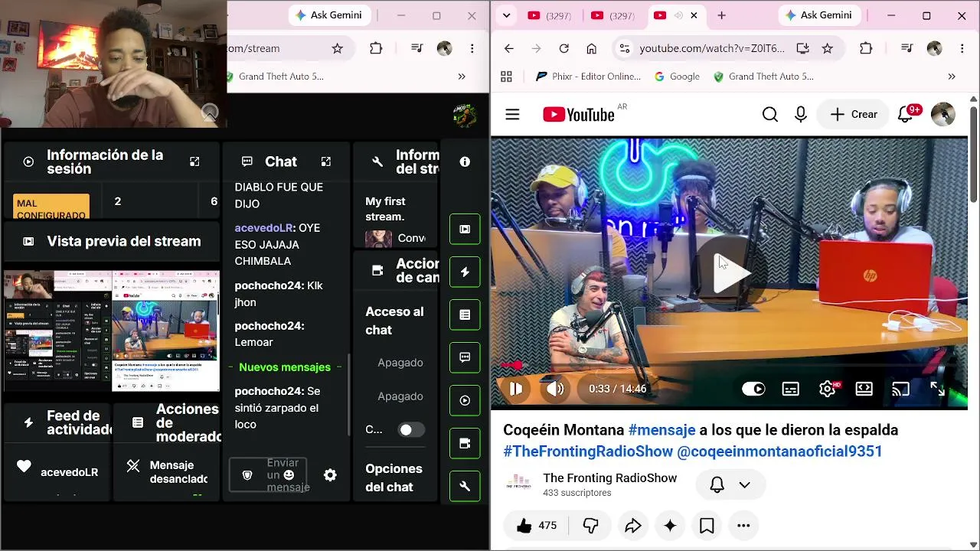Image resolution: width=980 pixels, height=551 pixels.
Task: Click the sparkle Ask icon below video
Action: [x=670, y=526]
